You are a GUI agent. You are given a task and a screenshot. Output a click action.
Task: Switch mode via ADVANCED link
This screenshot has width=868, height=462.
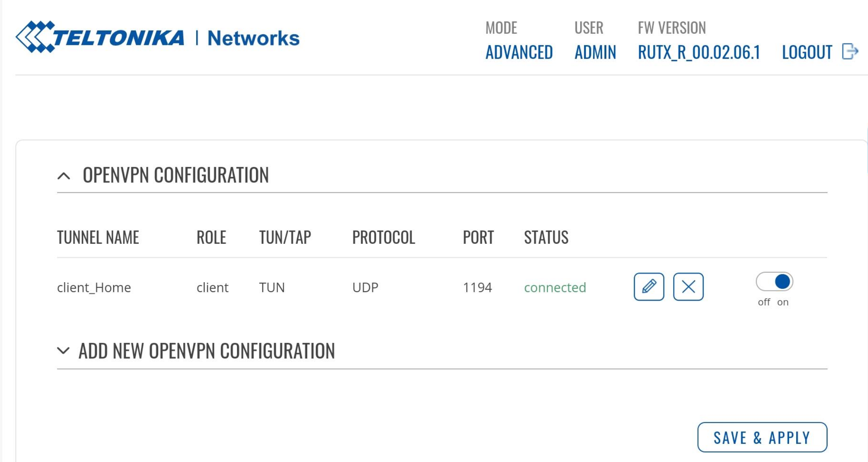click(x=519, y=52)
